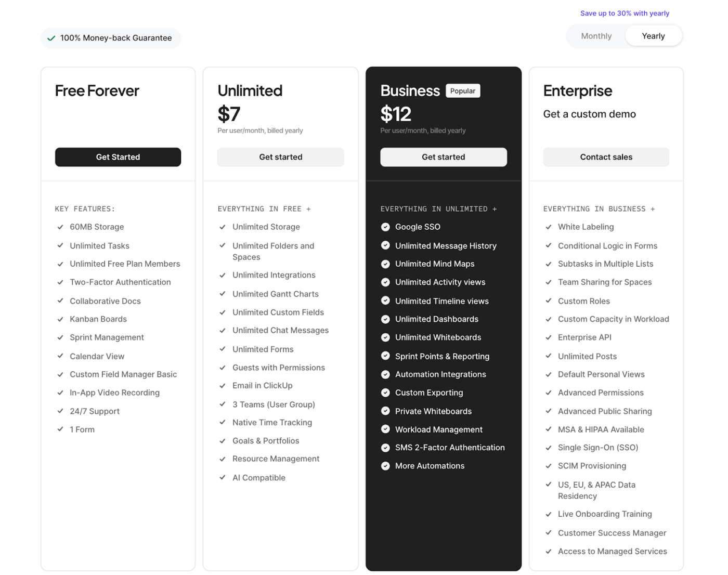Viewport: 728px width, 575px height.
Task: Click Contact sales for Enterprise
Action: pos(606,156)
